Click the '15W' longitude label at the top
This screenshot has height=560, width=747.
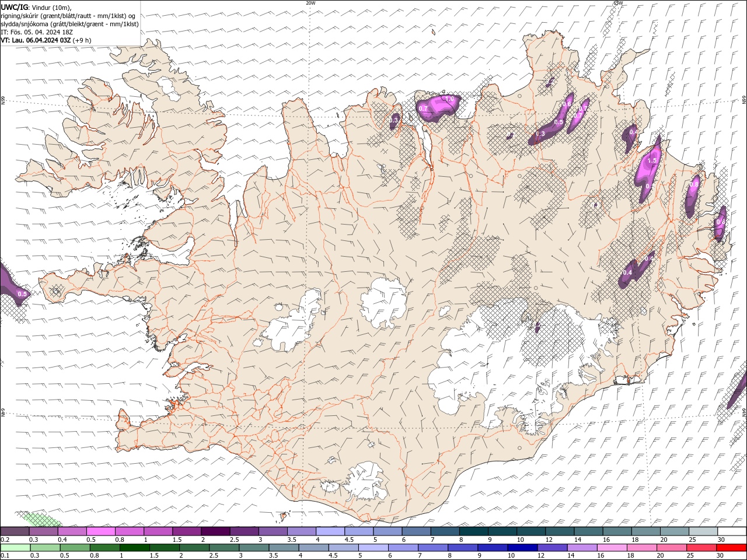(x=618, y=3)
